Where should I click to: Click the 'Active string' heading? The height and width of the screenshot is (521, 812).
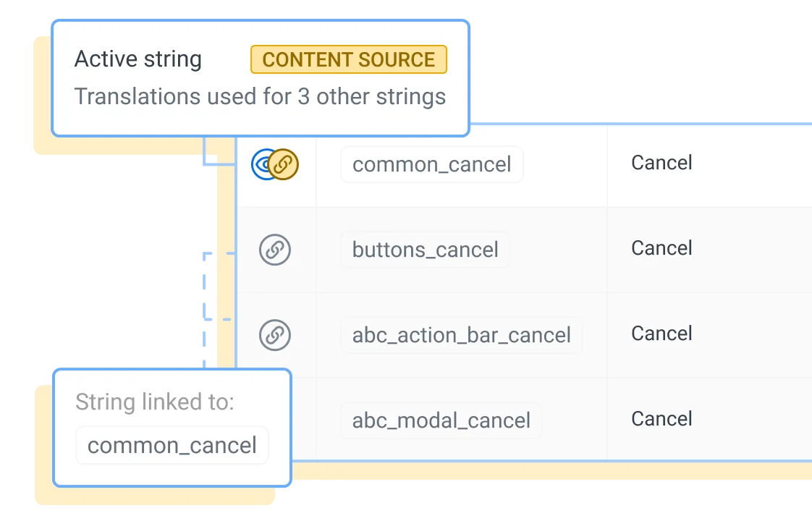(138, 59)
